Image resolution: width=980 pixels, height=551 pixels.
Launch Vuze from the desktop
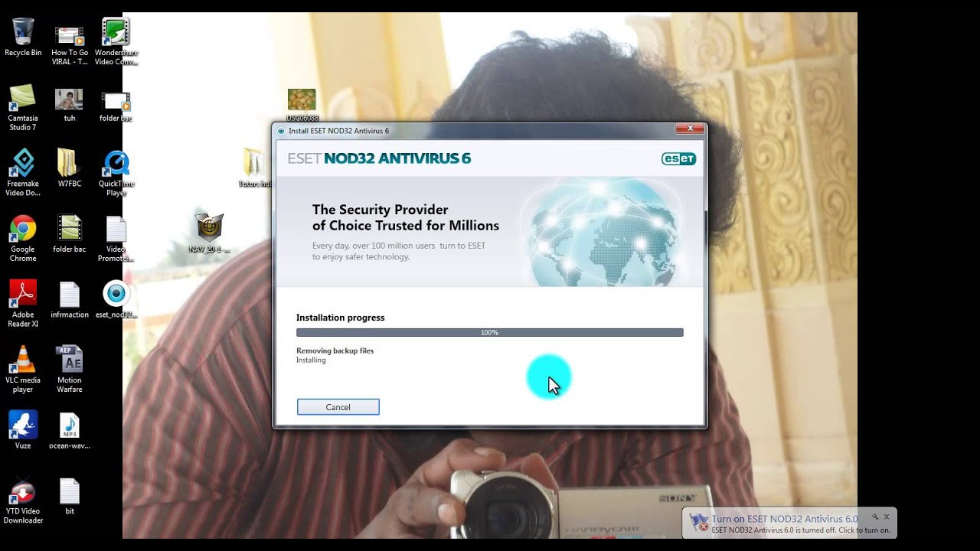click(23, 431)
